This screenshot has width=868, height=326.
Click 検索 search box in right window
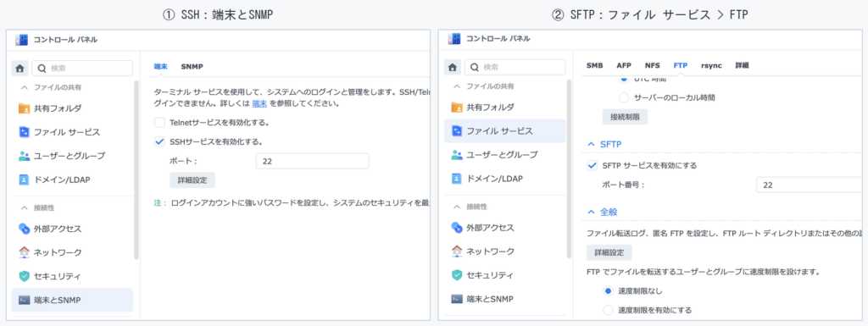pos(515,68)
